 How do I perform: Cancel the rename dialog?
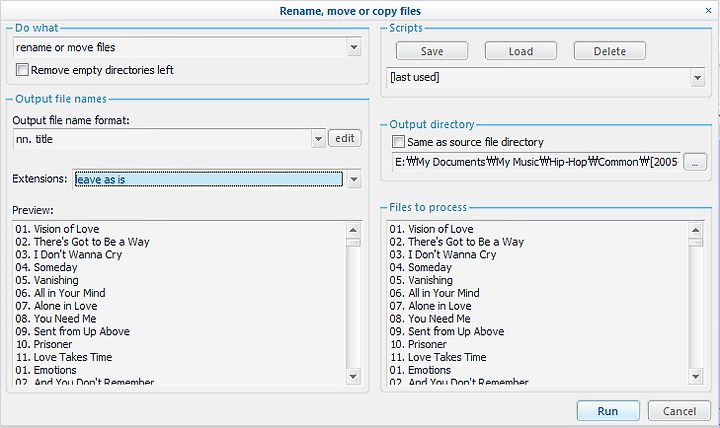point(680,411)
